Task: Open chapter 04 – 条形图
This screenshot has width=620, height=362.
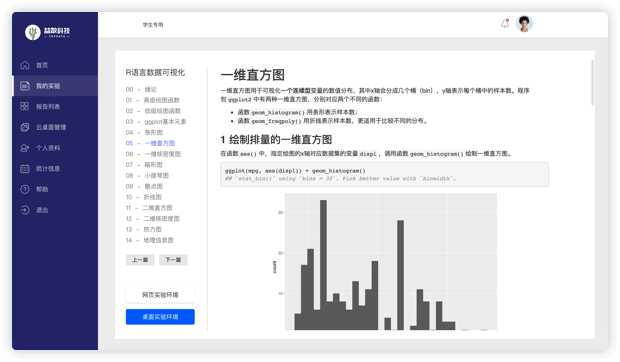Action: click(144, 132)
